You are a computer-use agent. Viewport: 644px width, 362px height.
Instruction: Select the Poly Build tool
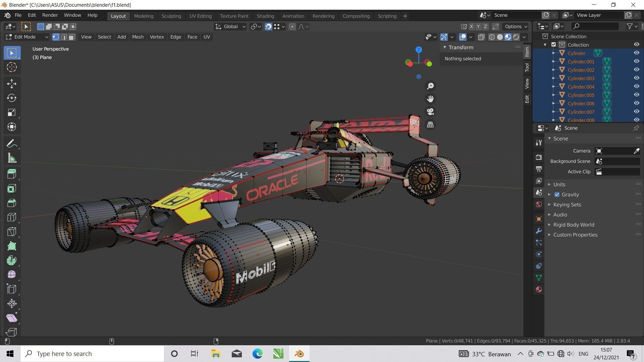[x=12, y=246]
